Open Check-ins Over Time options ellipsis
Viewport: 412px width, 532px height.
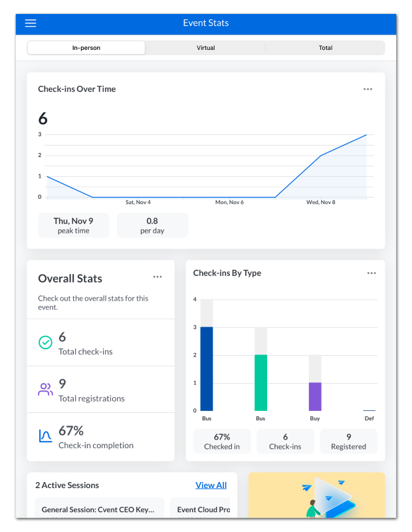367,89
